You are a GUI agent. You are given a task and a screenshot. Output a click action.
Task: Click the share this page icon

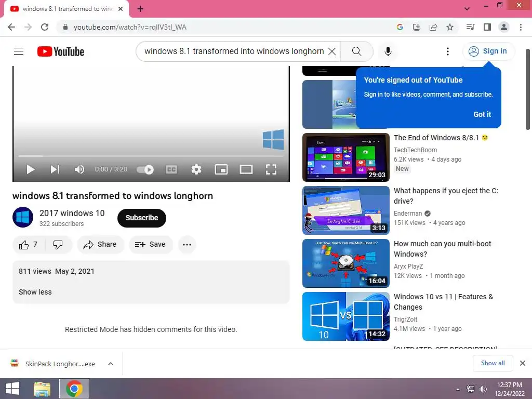tap(433, 27)
